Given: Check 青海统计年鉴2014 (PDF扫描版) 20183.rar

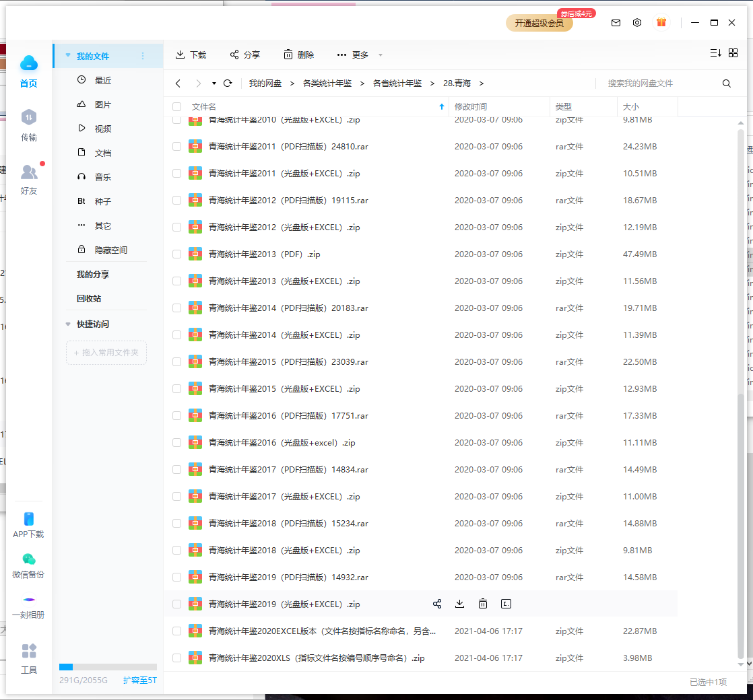Looking at the screenshot, I should [x=176, y=308].
